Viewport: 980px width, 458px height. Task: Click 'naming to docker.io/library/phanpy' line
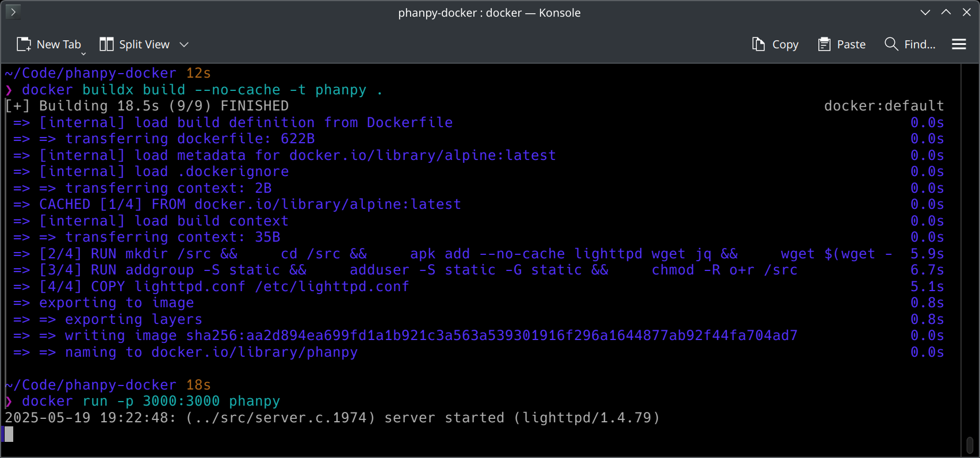185,352
